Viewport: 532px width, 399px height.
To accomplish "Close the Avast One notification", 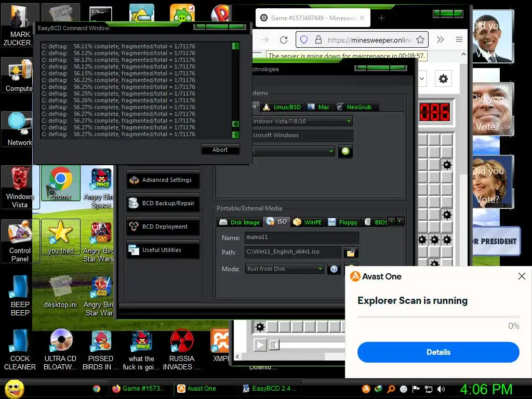I will tap(522, 276).
